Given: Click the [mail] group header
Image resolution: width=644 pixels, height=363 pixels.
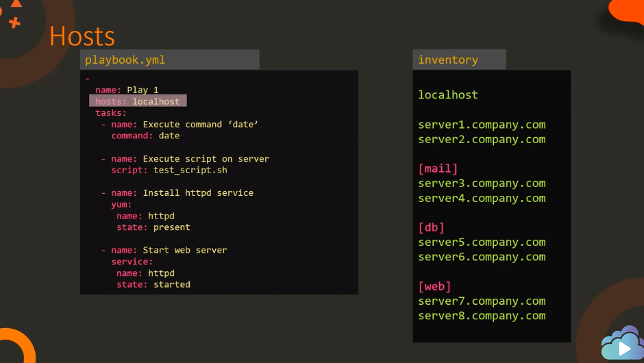Looking at the screenshot, I should (438, 168).
